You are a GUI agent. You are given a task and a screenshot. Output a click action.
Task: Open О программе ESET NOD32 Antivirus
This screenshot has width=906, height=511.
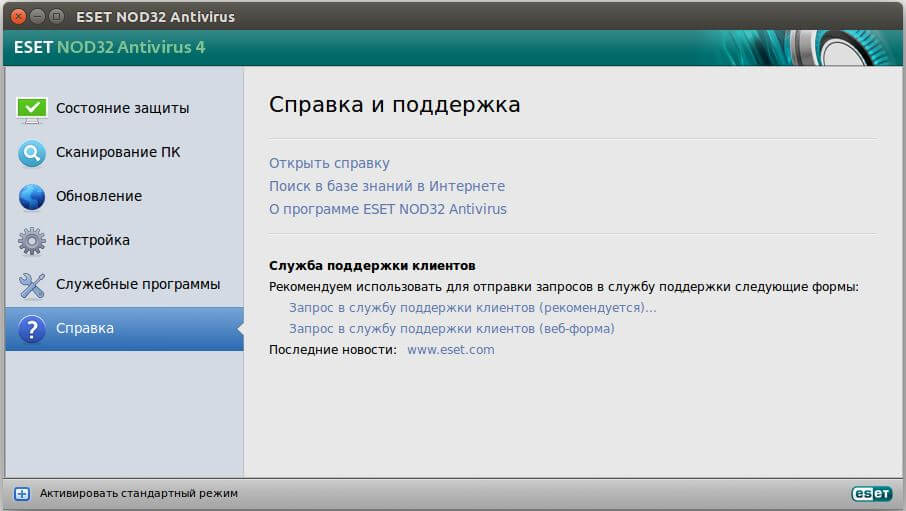coord(388,209)
